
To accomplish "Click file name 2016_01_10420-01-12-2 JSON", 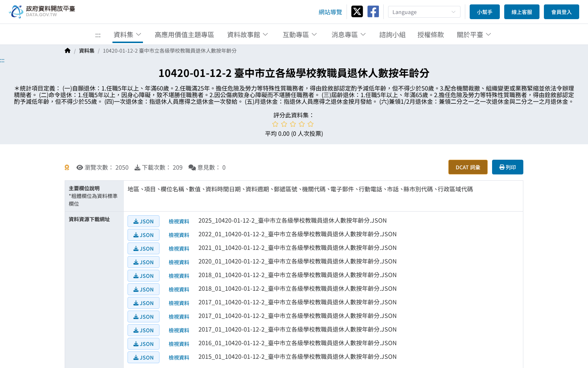I will pos(297,343).
